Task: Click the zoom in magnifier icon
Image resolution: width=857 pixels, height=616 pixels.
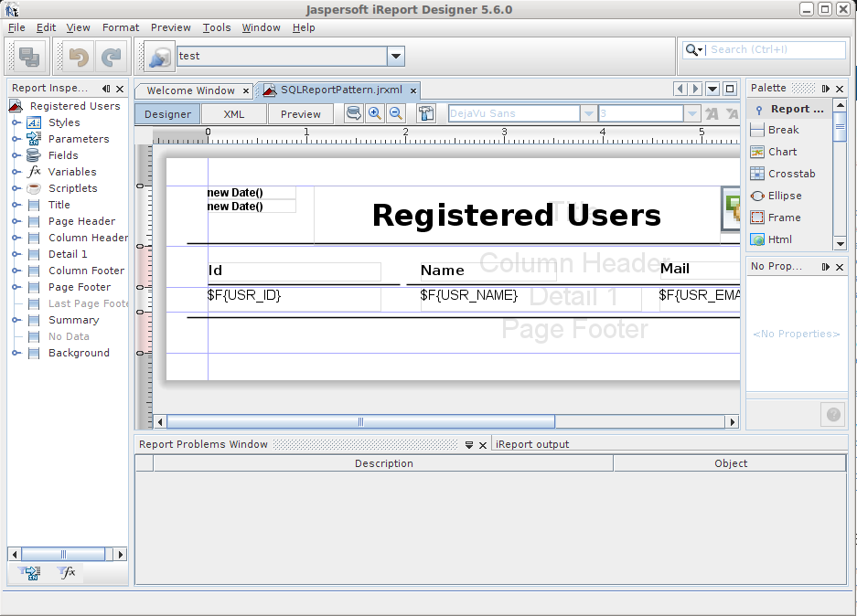Action: [x=375, y=113]
